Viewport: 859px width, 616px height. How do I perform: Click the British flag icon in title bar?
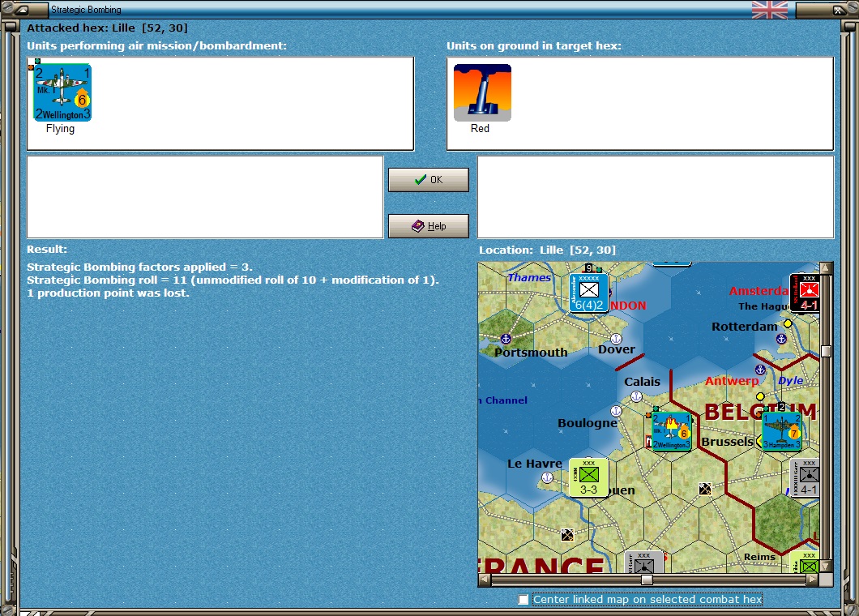770,9
